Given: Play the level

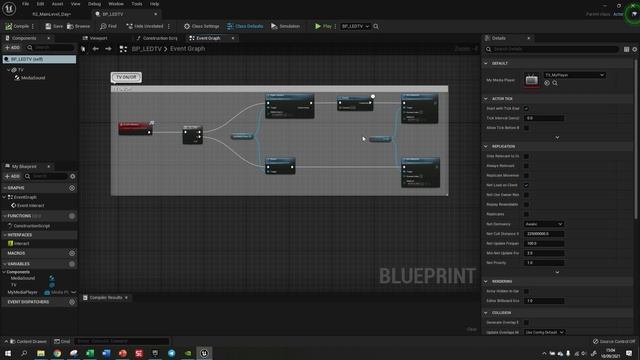Looking at the screenshot, I should [323, 26].
